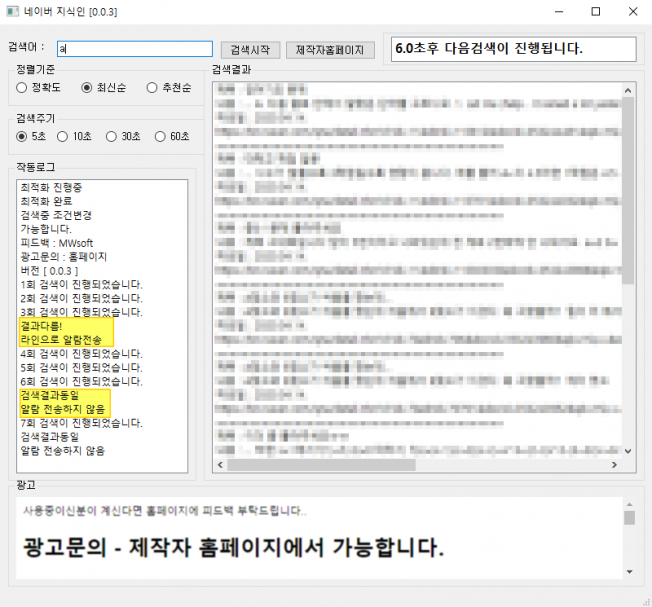Set search interval to 5초

pyautogui.click(x=22, y=136)
